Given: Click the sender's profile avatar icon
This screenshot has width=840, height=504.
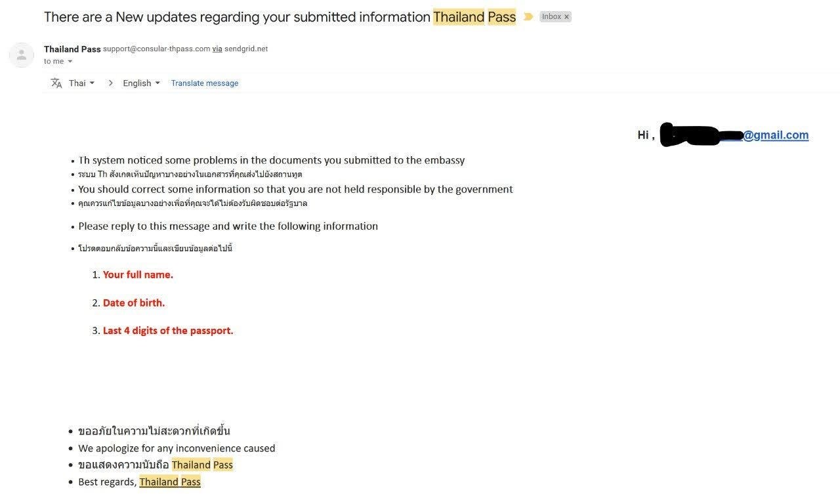Looking at the screenshot, I should click(x=22, y=55).
